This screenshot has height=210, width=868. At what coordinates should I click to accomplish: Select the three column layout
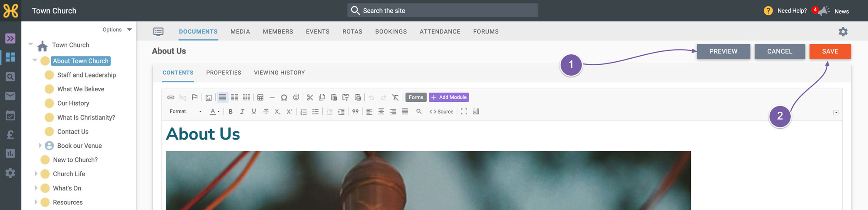(246, 97)
